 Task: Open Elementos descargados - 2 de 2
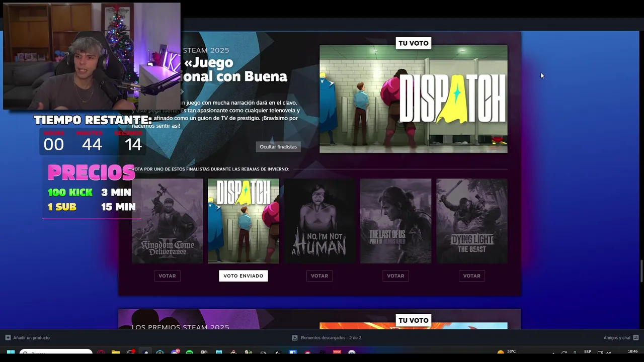click(x=331, y=337)
